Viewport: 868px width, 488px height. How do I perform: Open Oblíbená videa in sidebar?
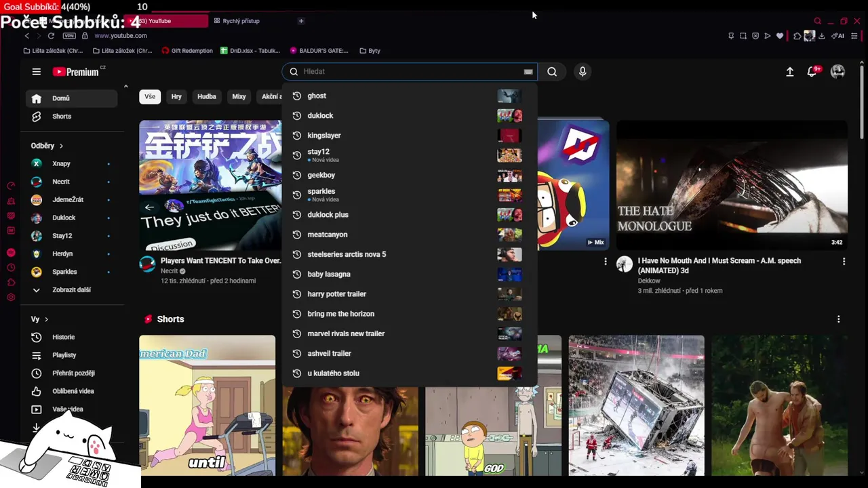click(x=72, y=391)
